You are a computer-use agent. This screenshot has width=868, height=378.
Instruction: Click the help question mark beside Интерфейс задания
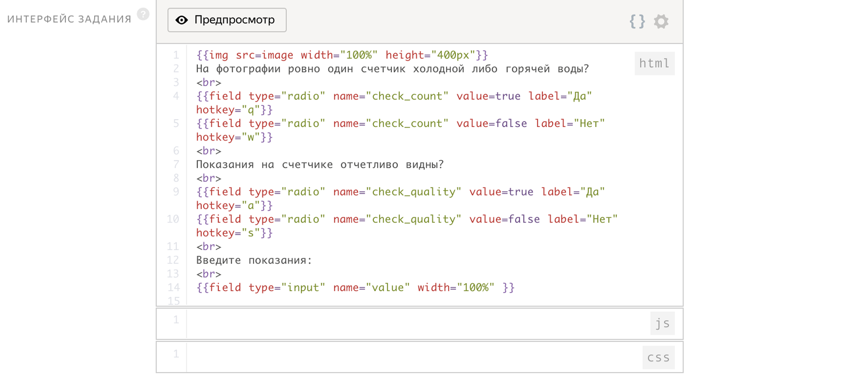point(143,14)
